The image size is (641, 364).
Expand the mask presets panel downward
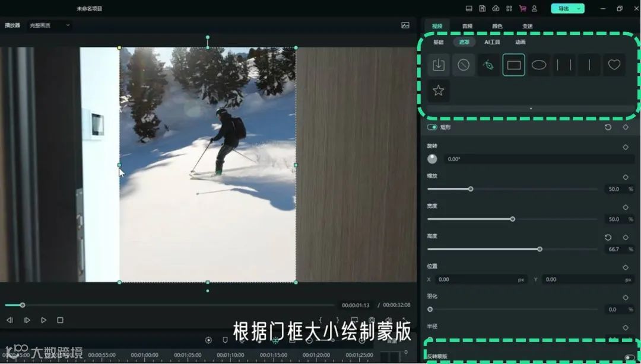(530, 108)
